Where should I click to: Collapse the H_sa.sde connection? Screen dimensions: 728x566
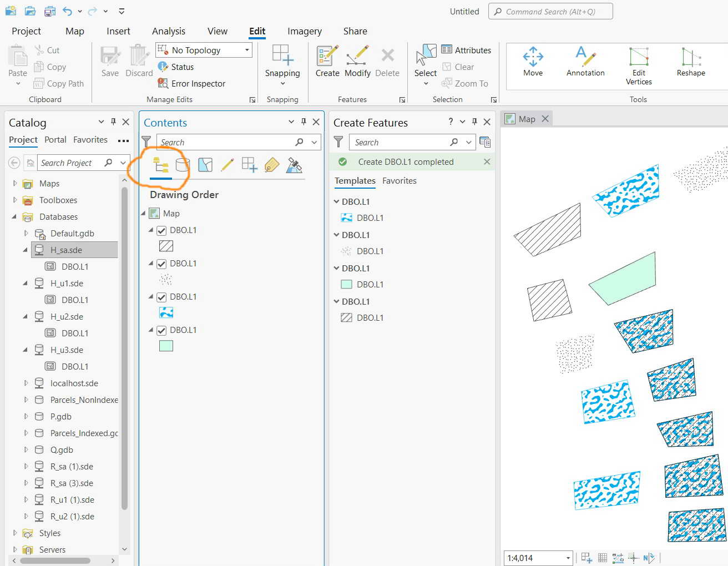tap(26, 250)
